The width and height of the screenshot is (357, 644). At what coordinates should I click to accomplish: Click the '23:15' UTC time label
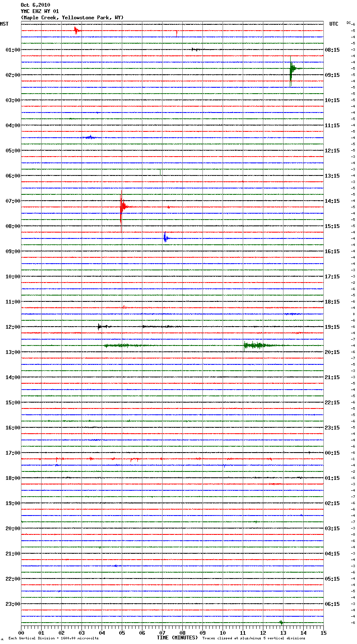click(332, 427)
